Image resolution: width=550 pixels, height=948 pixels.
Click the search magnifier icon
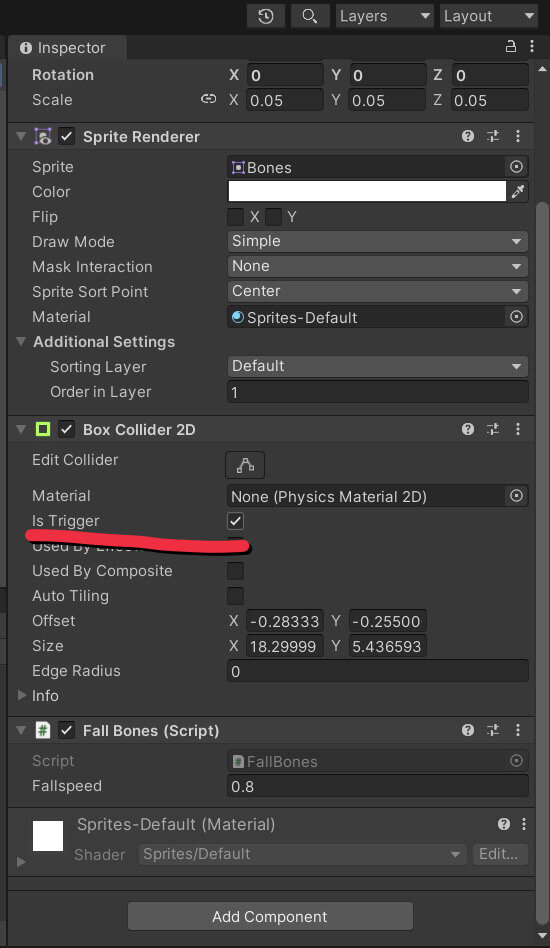pyautogui.click(x=310, y=16)
